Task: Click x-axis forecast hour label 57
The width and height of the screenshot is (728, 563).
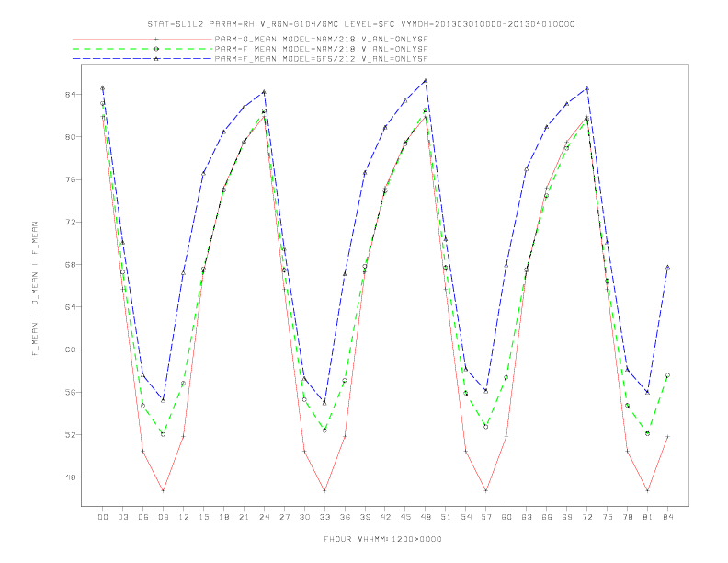Action: click(486, 517)
